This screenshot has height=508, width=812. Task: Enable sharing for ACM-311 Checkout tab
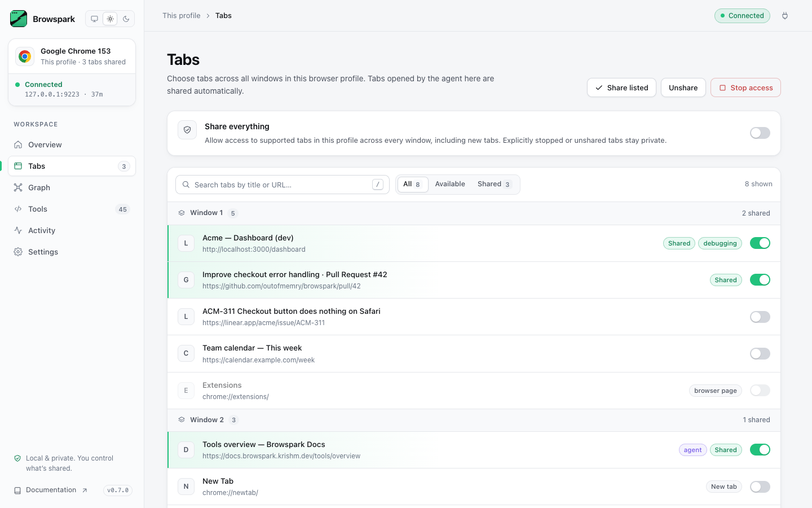tap(760, 317)
